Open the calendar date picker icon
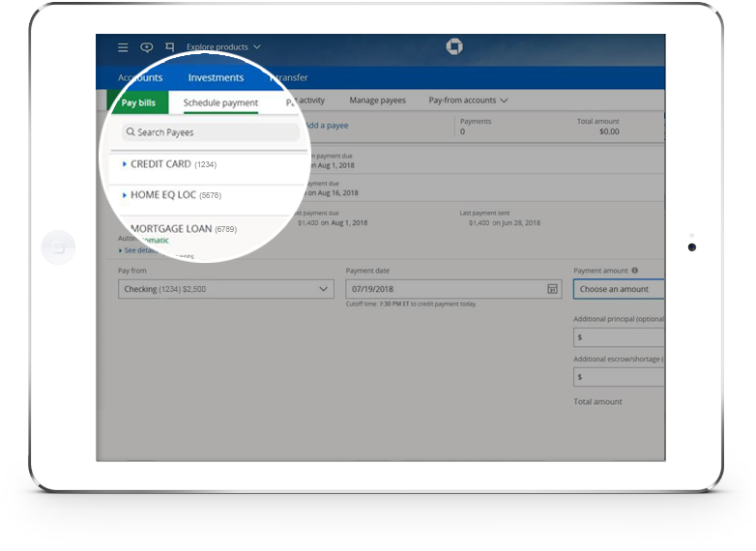Viewport: 756px width, 551px height. 552,289
